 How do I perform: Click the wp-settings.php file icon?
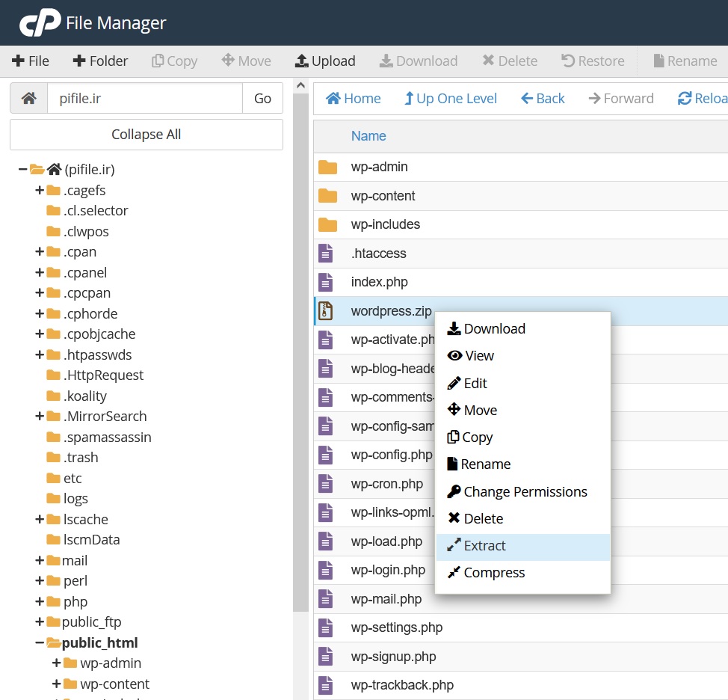(x=325, y=627)
